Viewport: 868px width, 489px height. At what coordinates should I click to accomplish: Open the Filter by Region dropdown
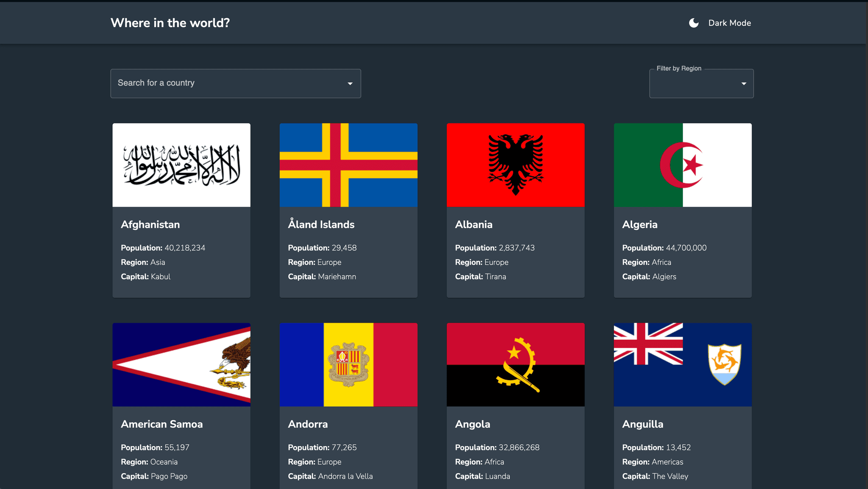click(x=701, y=84)
